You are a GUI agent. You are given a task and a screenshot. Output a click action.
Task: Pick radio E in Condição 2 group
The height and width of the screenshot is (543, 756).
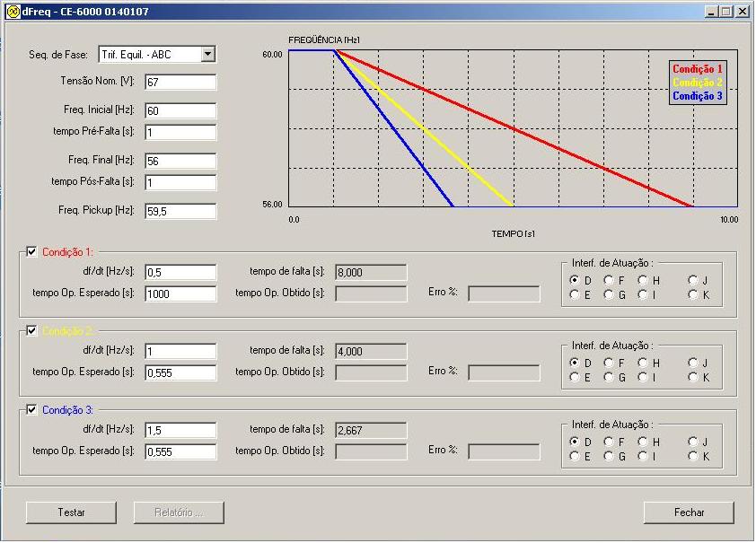[x=575, y=377]
